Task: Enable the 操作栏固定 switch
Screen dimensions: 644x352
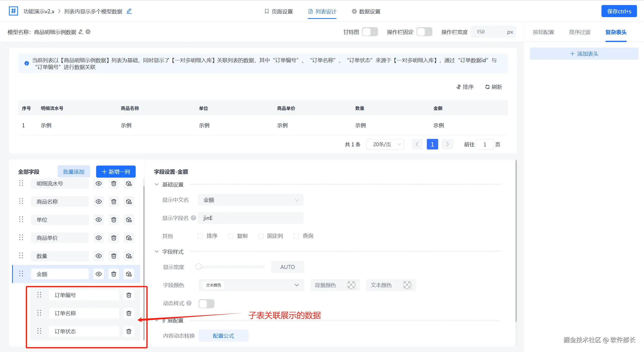Action: tap(424, 32)
